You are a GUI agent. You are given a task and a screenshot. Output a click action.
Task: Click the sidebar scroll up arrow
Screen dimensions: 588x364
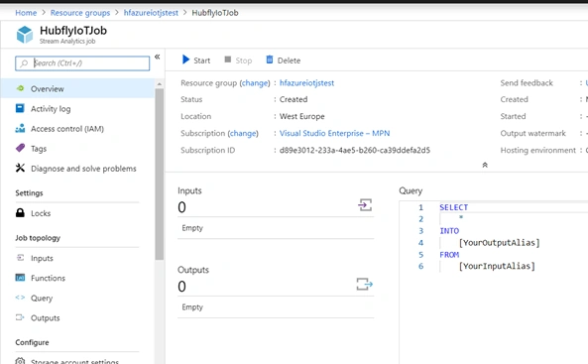[160, 84]
